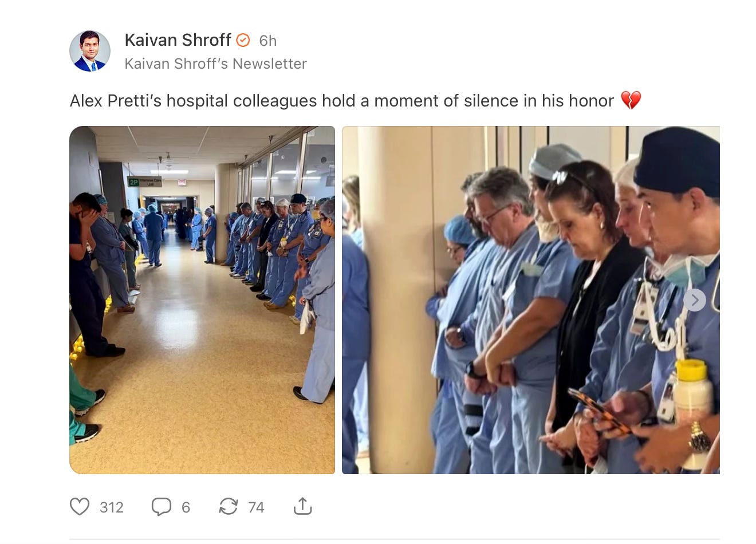Click the post text about Alex Pretti's colleagues
The height and width of the screenshot is (544, 756).
click(342, 101)
